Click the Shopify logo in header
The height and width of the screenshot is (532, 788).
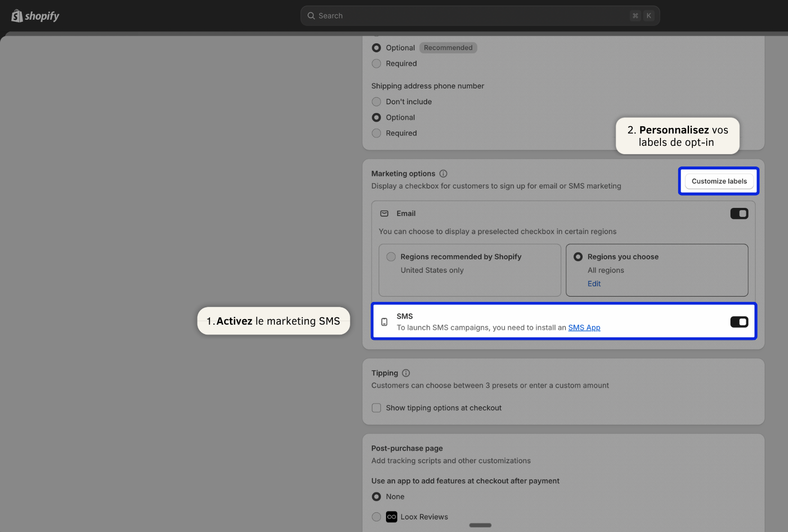point(35,16)
